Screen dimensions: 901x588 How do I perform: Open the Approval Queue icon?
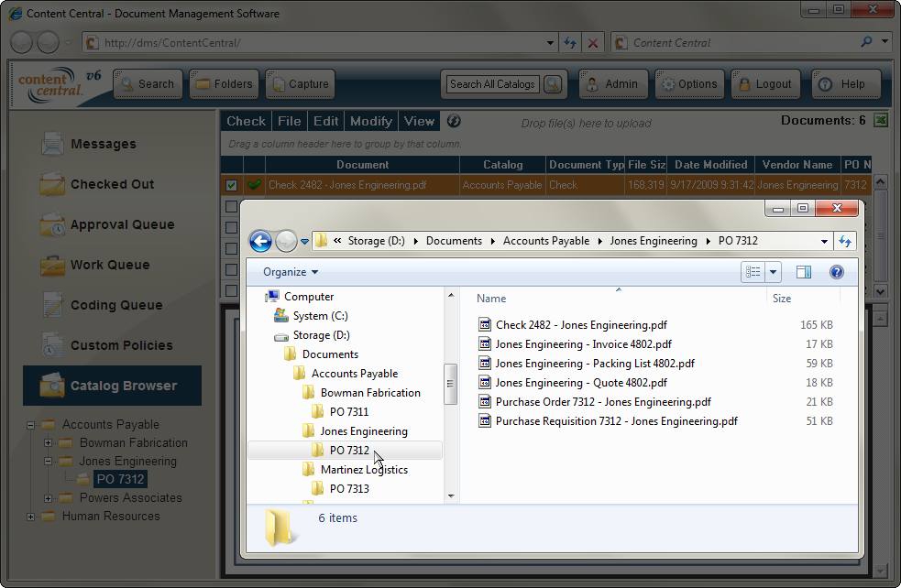pyautogui.click(x=51, y=224)
